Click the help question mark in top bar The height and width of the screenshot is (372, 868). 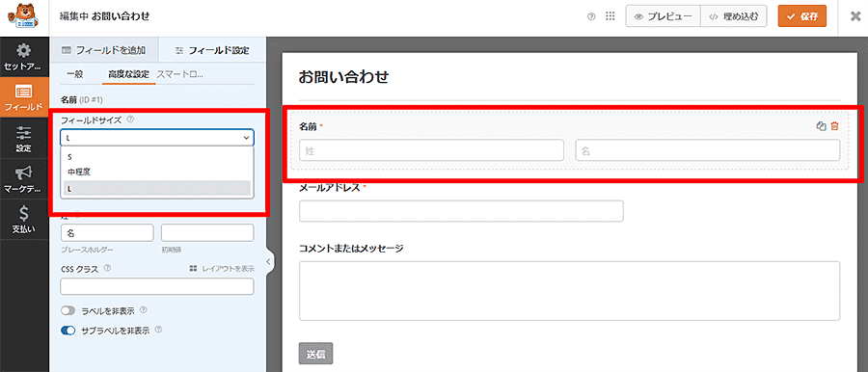(591, 16)
